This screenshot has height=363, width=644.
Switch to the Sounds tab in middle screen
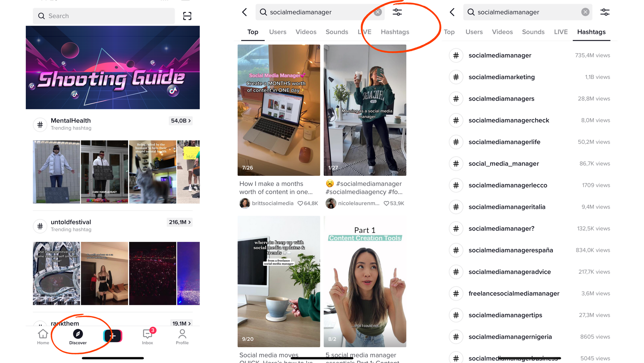pos(337,32)
